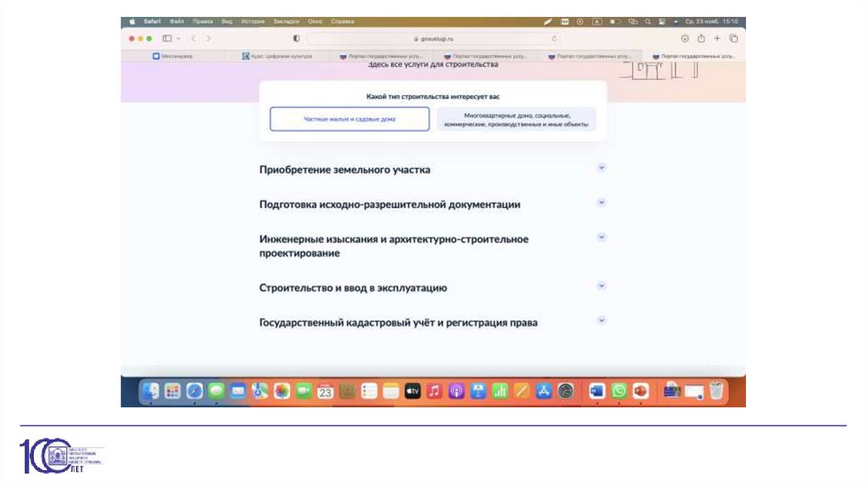Click the date and time in menu bar
868x487 pixels.
point(711,21)
